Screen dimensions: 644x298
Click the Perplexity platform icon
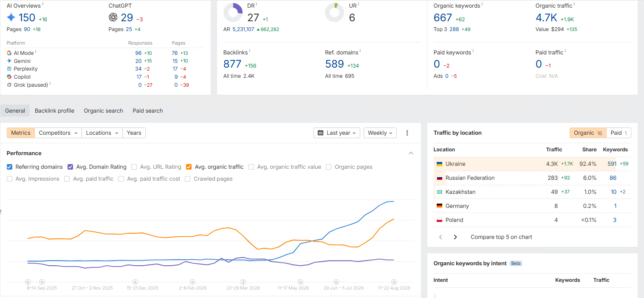pyautogui.click(x=9, y=69)
